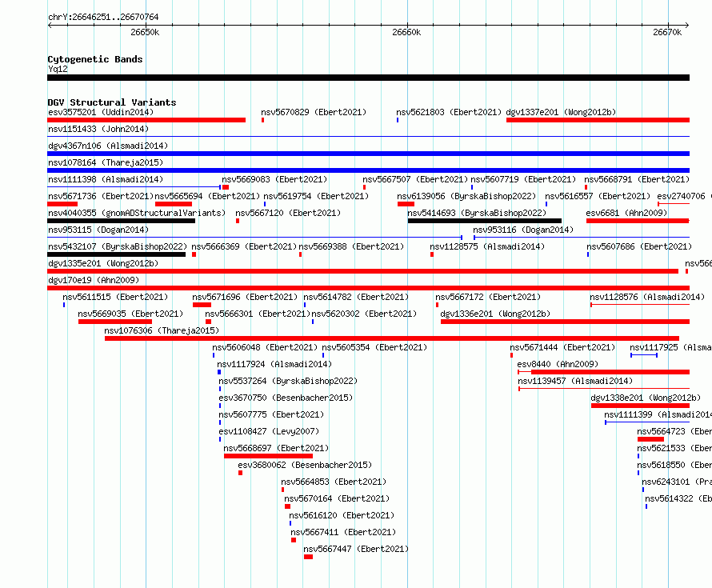
Task: Select nsv953116 (Dogan2014) label
Action: point(523,230)
